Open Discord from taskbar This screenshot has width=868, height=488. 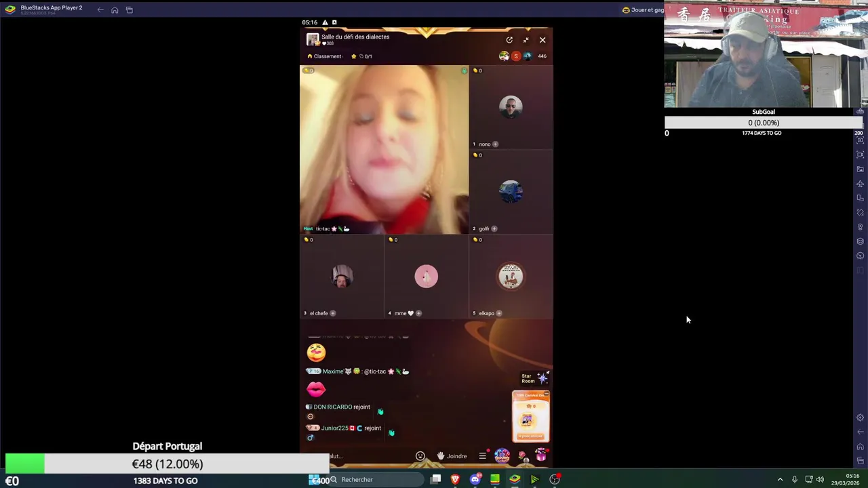tap(475, 480)
